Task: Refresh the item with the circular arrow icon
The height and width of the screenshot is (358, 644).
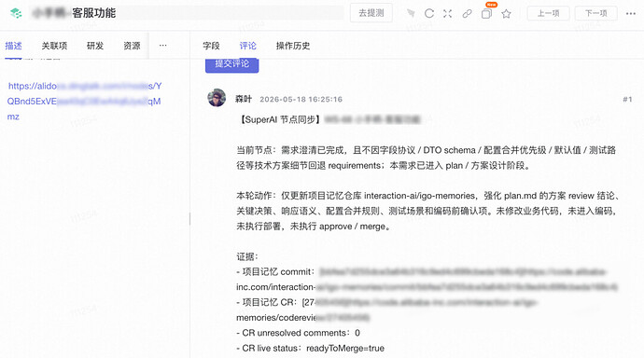Action: tap(429, 14)
